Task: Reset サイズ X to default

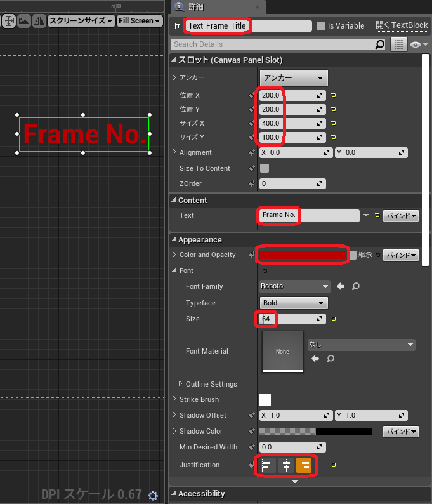Action: coord(334,123)
